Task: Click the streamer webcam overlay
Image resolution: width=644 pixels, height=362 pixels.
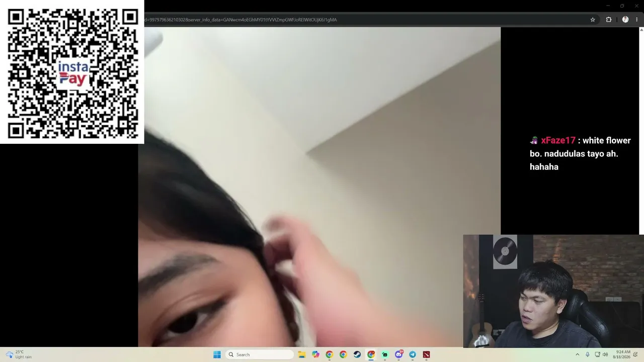Action: pos(553,291)
